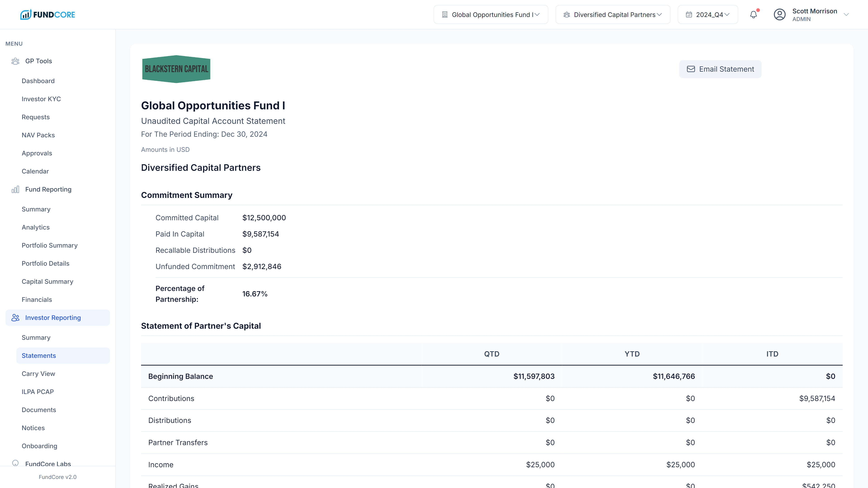
Task: Open the 2024_Q4 period dropdown
Action: pos(708,14)
